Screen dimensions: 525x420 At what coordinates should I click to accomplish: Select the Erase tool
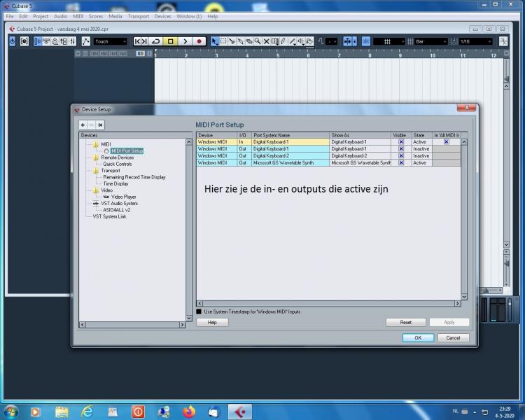pos(249,41)
